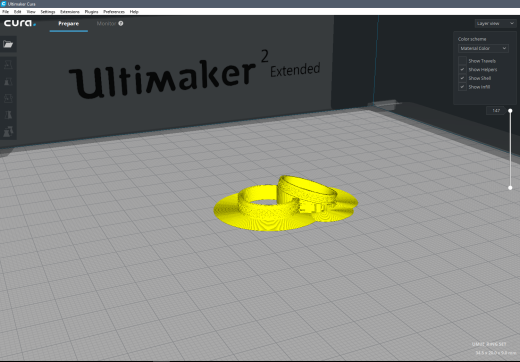The width and height of the screenshot is (520, 362).
Task: Open the Layer view dropdown
Action: click(x=495, y=23)
